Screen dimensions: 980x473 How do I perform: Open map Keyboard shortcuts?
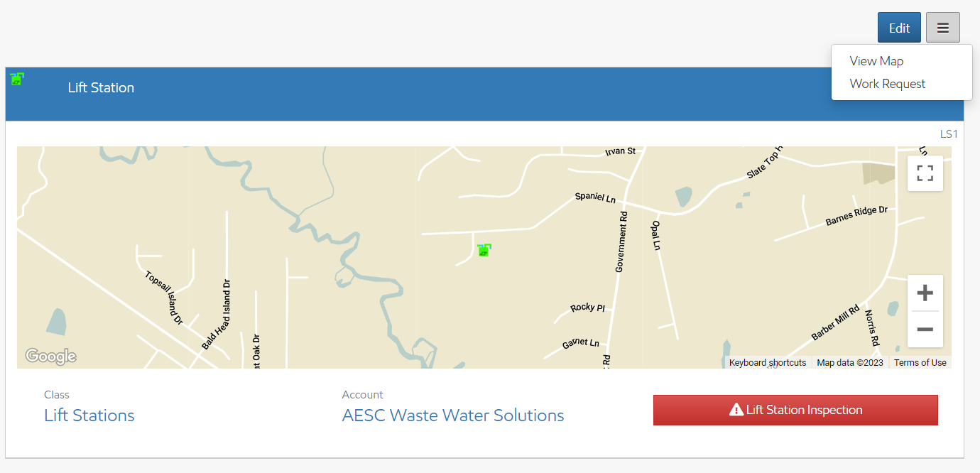(x=768, y=363)
